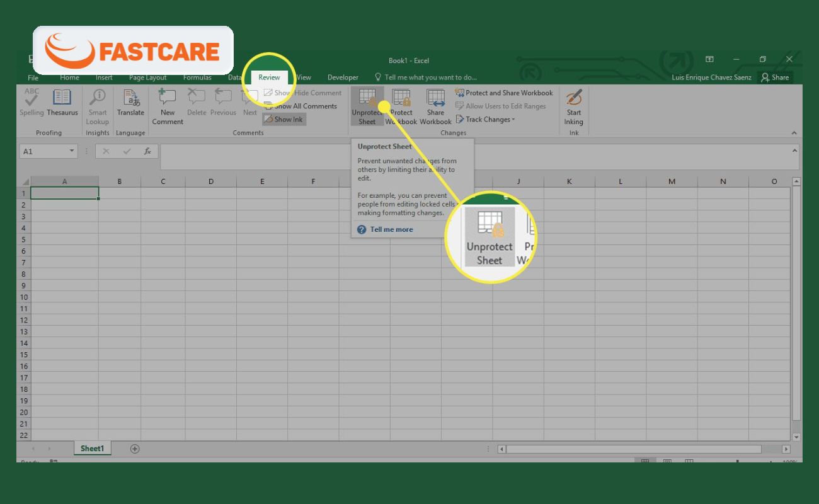Select row 10 header

pyautogui.click(x=24, y=297)
